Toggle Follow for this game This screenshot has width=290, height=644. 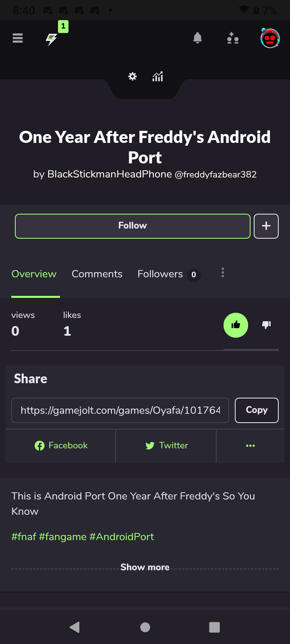coord(133,226)
